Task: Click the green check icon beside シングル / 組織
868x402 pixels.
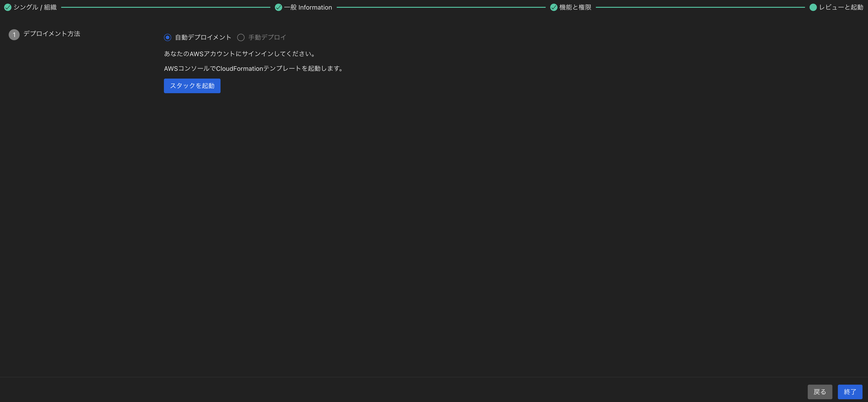Action: 8,7
